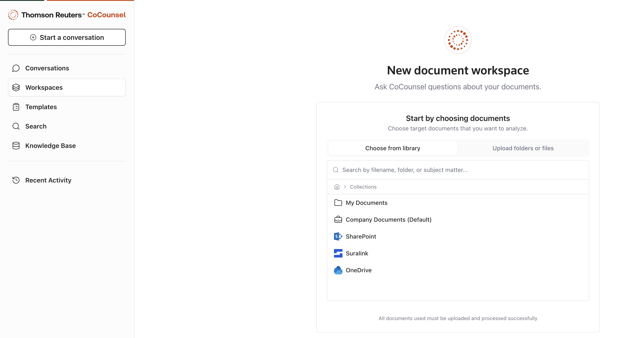Click the Suralink logo icon
This screenshot has width=644, height=338.
[338, 253]
